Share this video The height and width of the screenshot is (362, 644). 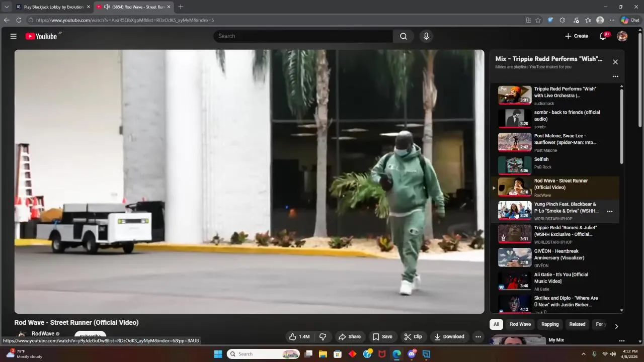[350, 337]
